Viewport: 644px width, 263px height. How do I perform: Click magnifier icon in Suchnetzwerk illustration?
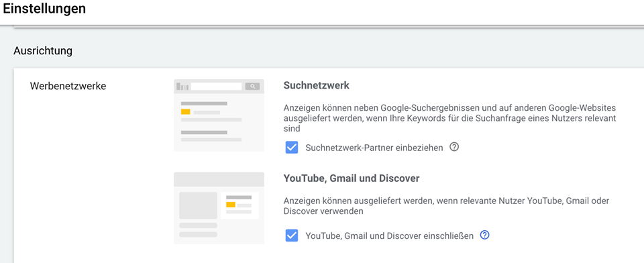(x=253, y=87)
